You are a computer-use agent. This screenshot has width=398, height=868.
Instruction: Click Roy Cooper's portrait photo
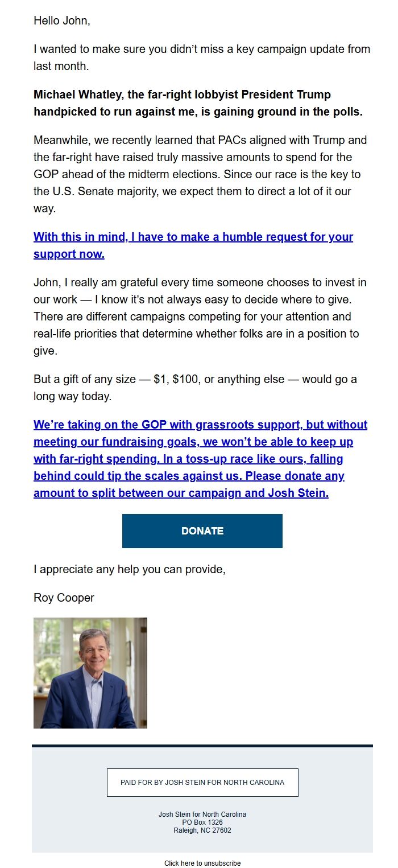[x=90, y=673]
